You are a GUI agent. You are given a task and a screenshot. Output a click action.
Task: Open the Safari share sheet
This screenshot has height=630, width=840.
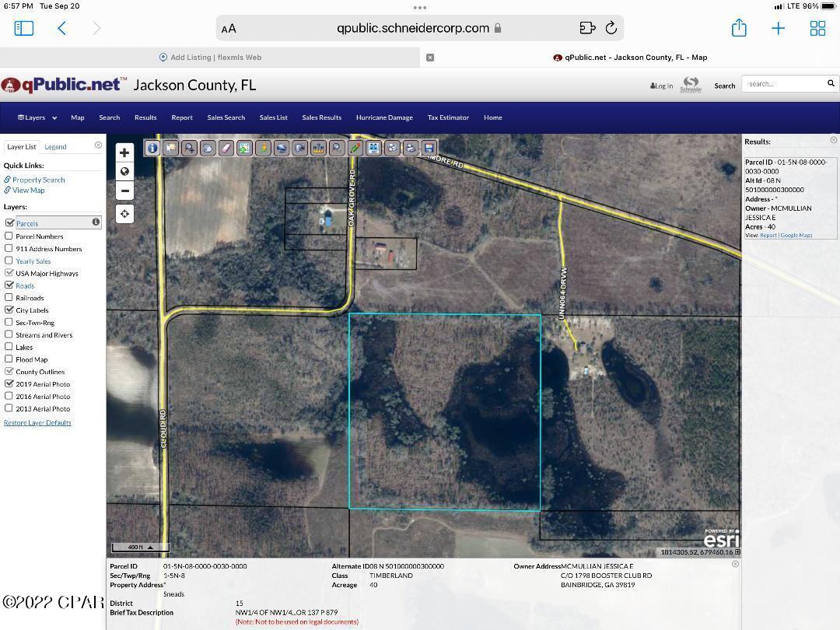739,28
